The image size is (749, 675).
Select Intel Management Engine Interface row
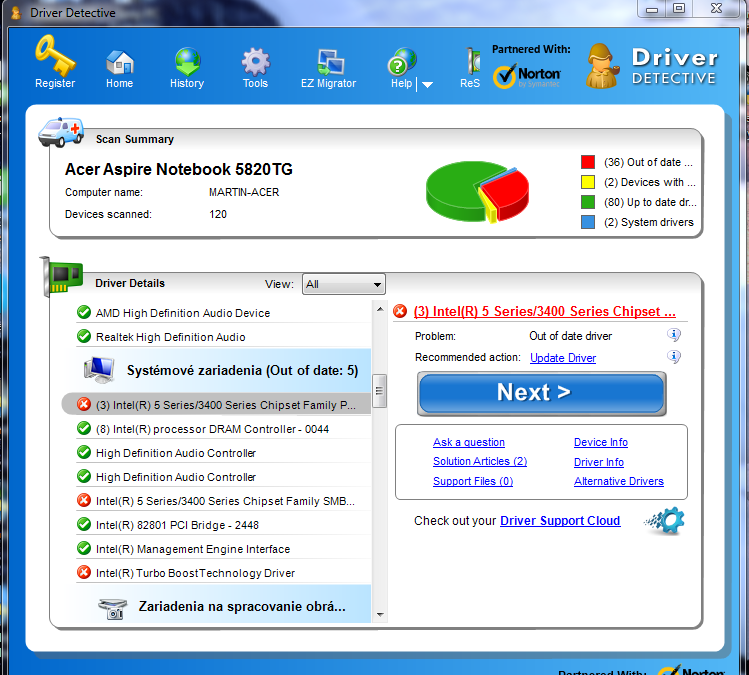click(x=223, y=549)
